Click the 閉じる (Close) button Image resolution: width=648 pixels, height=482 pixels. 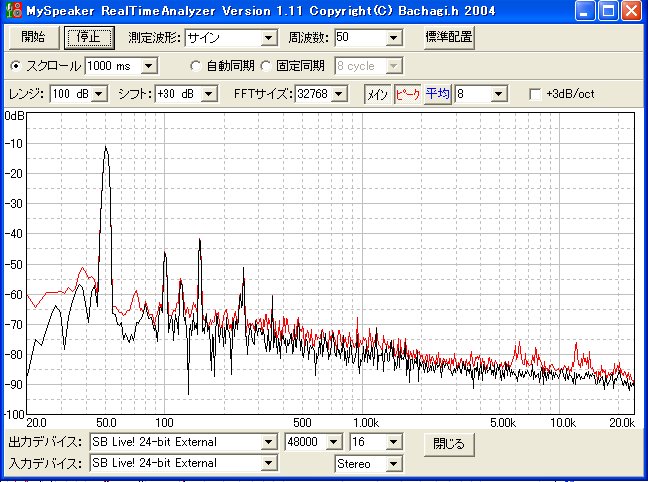[x=448, y=442]
